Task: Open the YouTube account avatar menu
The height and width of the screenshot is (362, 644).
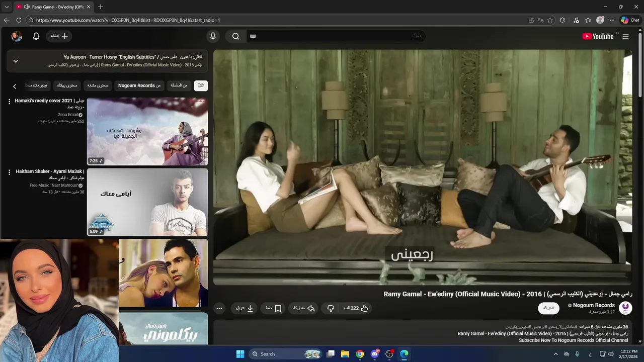Action: (x=17, y=36)
